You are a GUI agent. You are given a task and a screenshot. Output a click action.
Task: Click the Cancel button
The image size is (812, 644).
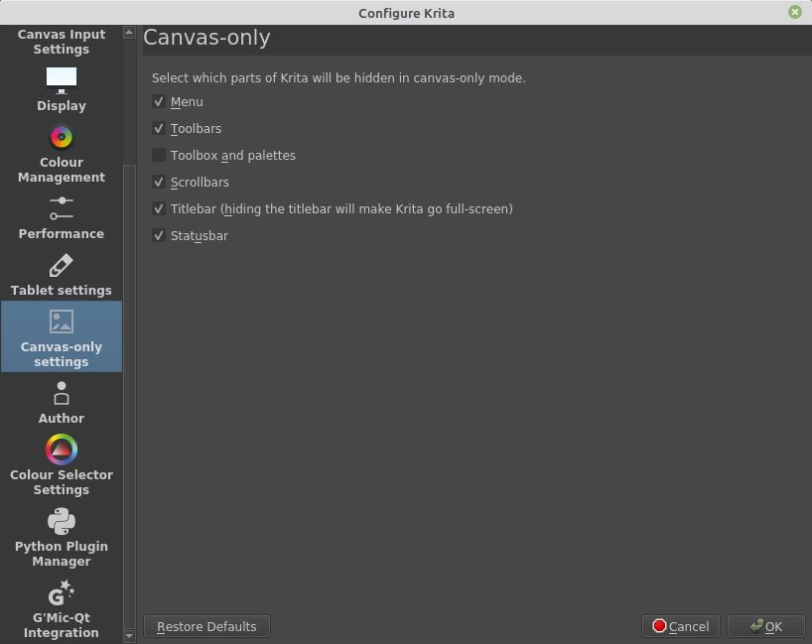680,626
